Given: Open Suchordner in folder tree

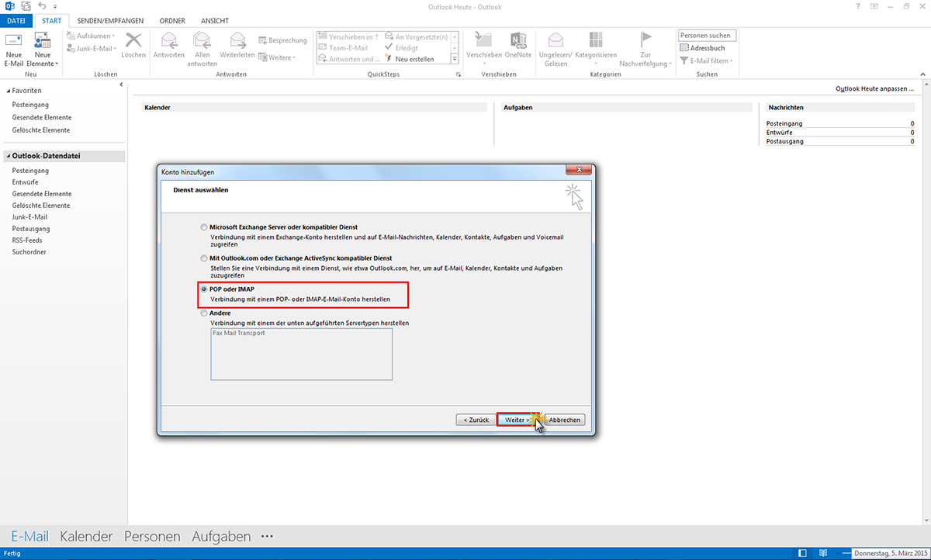Looking at the screenshot, I should point(29,252).
